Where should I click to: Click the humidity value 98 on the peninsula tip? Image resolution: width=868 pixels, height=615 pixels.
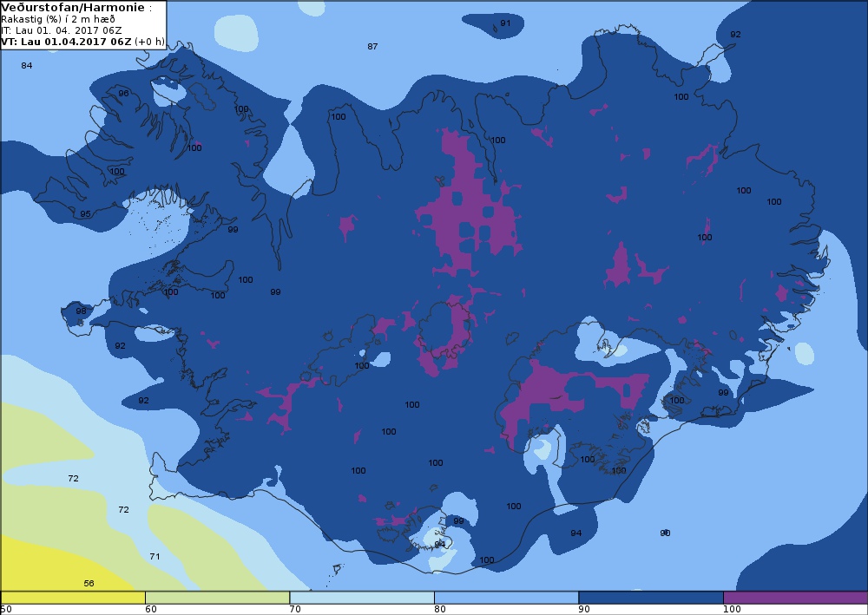pos(82,311)
